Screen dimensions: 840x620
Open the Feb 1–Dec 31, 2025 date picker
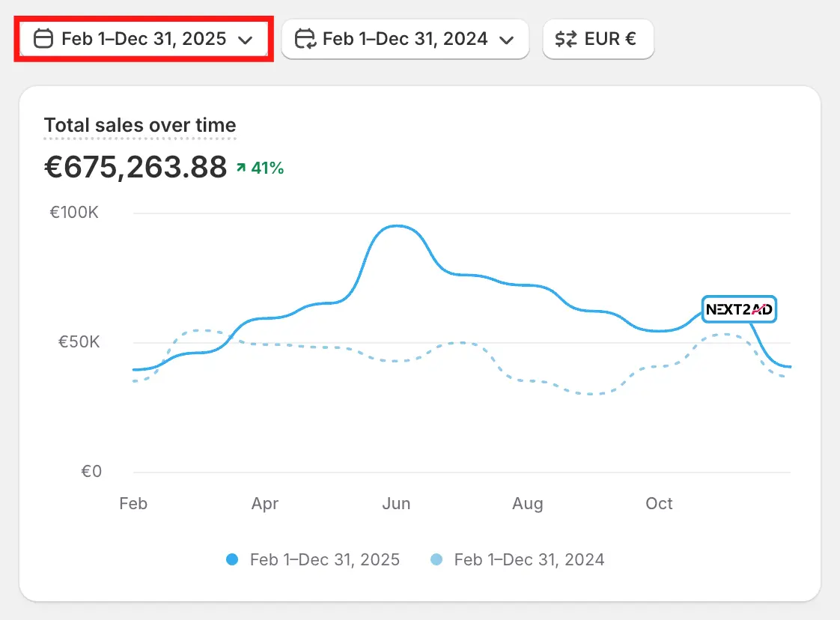pos(144,39)
